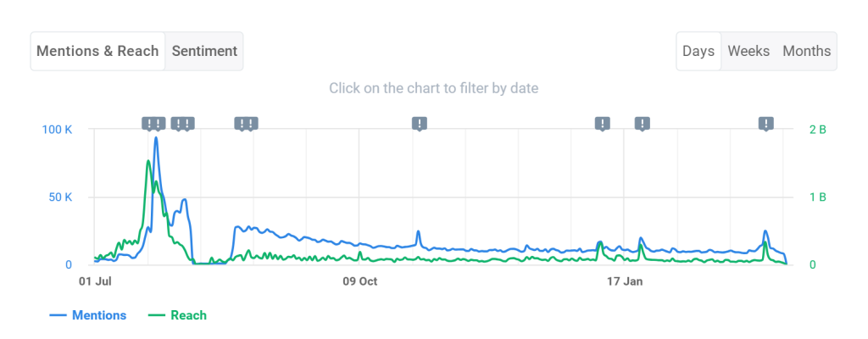This screenshot has width=868, height=339.
Task: Click the alert icon above the late-October Mentions spike
Action: pyautogui.click(x=420, y=124)
